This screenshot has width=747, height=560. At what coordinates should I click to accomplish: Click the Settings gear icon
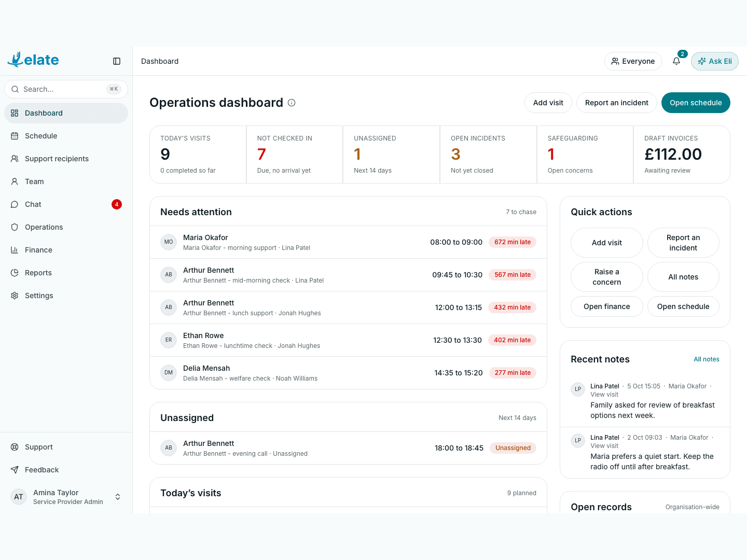click(15, 296)
